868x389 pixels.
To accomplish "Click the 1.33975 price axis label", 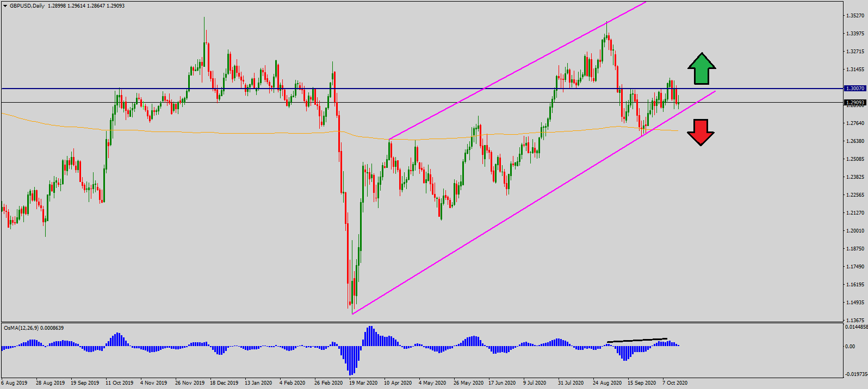I will click(855, 34).
